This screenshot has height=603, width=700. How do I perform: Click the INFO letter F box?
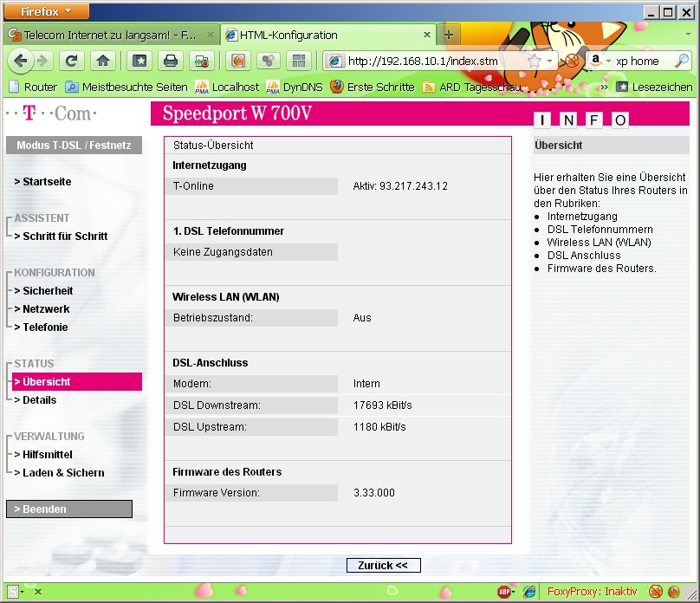point(593,120)
